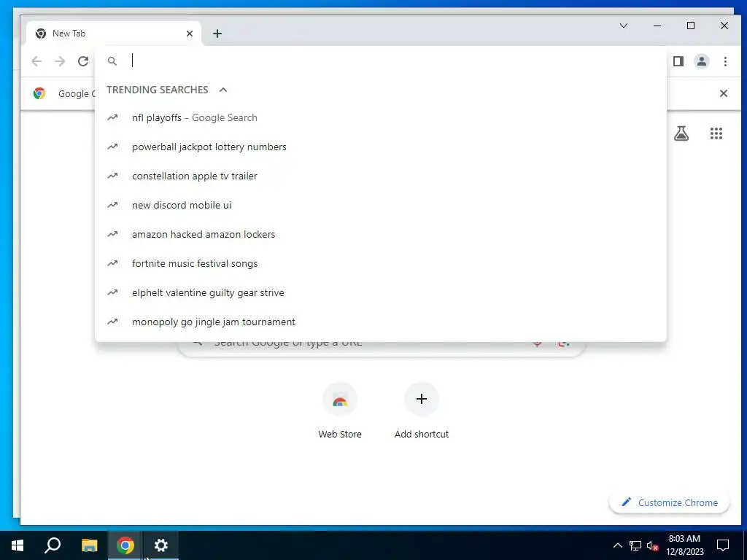The height and width of the screenshot is (560, 747).
Task: Show hidden system tray icons
Action: click(x=617, y=545)
